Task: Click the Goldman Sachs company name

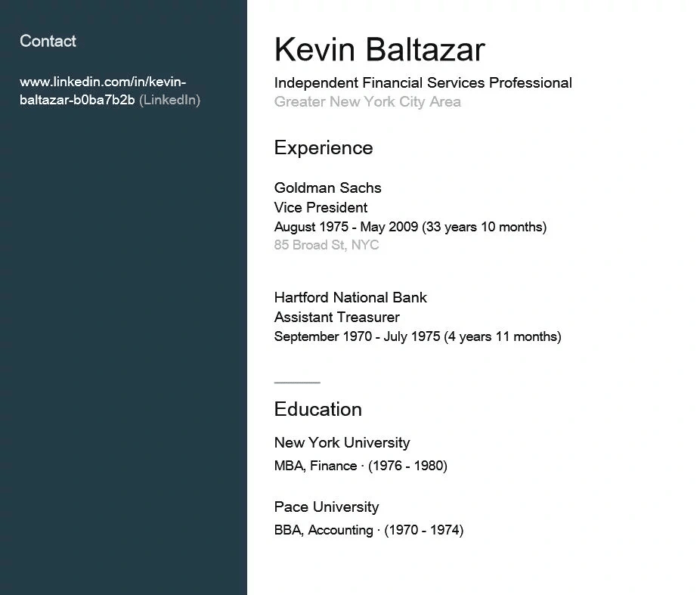Action: (327, 188)
